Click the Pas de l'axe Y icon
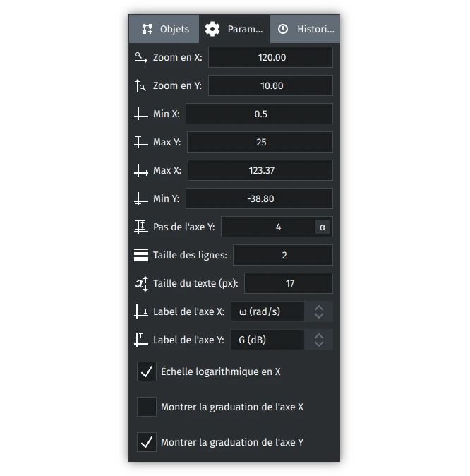Screen dimensions: 470x476 (x=140, y=227)
